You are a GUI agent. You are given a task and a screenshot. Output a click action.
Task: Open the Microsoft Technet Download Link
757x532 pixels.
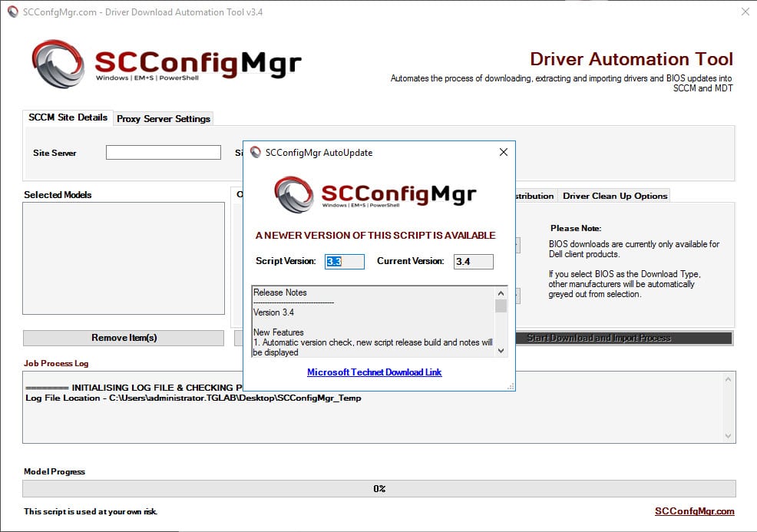pos(374,372)
